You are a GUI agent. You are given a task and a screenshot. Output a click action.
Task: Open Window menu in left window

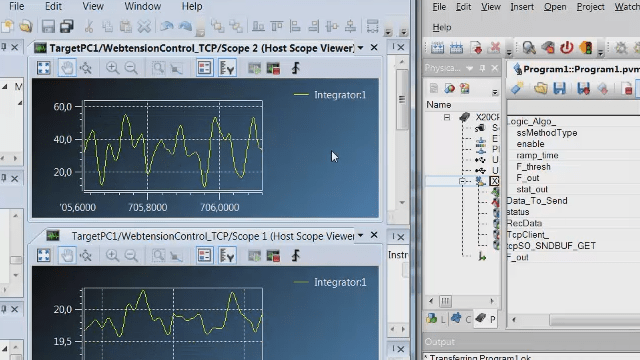pos(143,7)
